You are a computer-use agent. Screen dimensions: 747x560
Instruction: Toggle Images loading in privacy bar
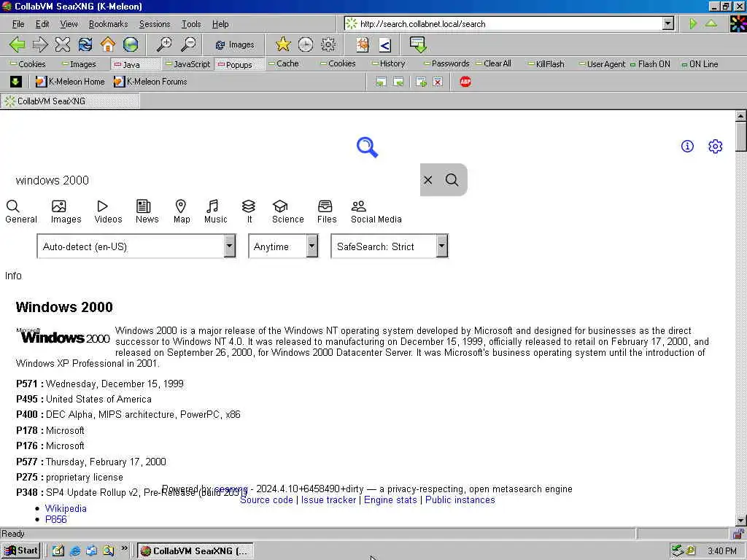79,64
